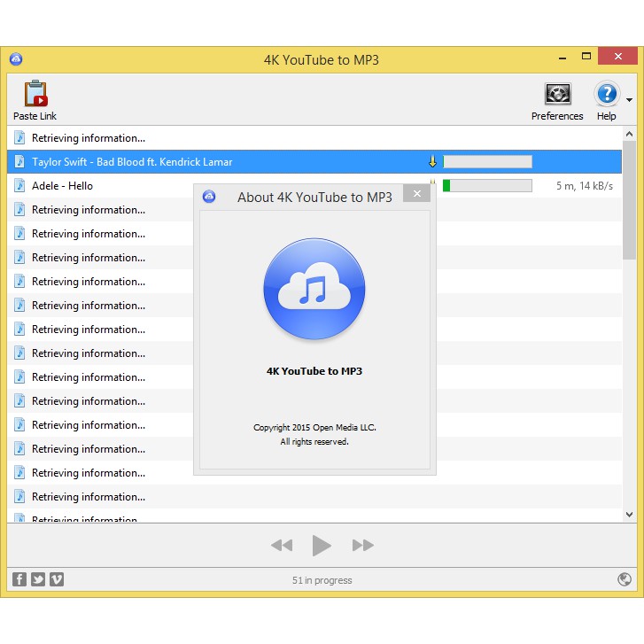This screenshot has height=644, width=644.
Task: Open the Twitter share icon
Action: click(38, 579)
